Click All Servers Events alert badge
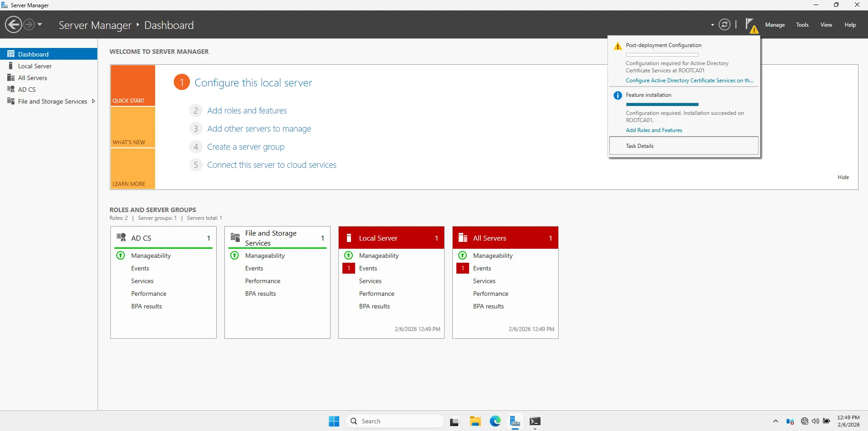 tap(463, 268)
